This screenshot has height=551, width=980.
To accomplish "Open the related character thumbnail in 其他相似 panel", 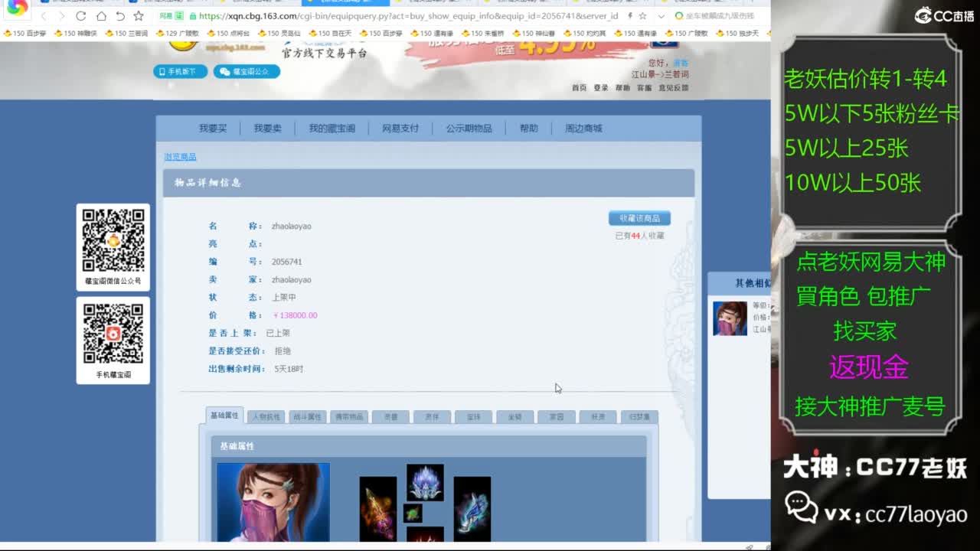I will pyautogui.click(x=730, y=318).
